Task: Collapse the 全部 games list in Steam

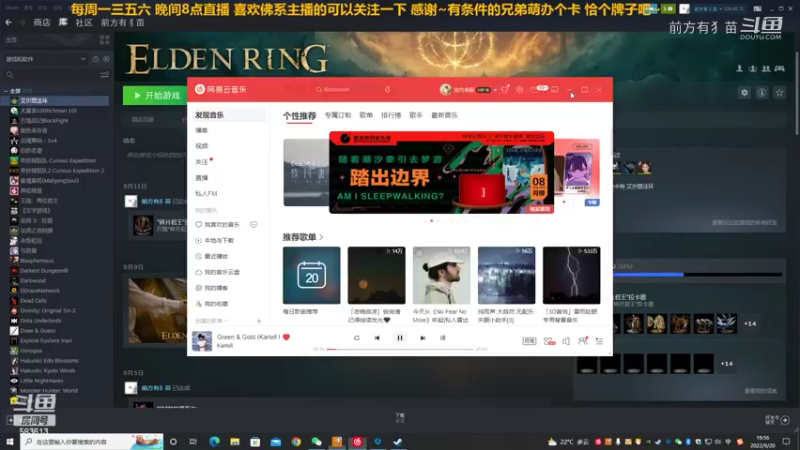Action: (6, 91)
